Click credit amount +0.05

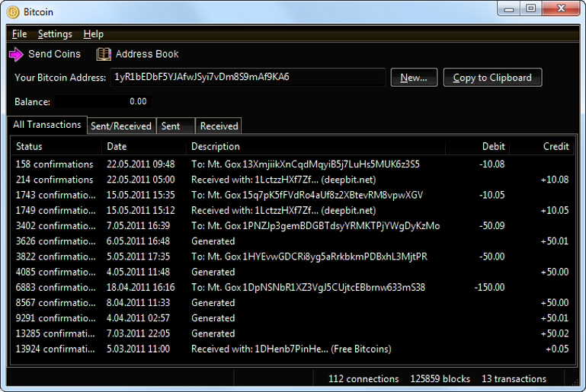(557, 349)
